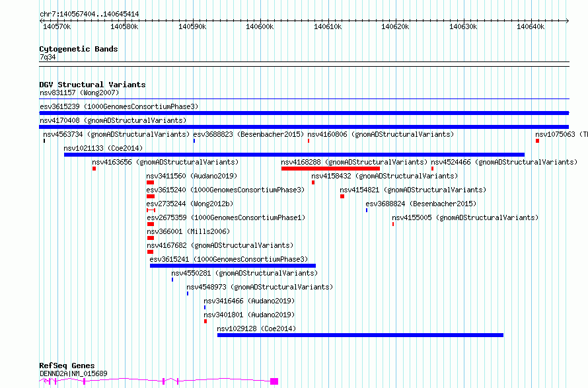Click the nsv4163656 red marker
The image size is (588, 388).
click(x=94, y=169)
